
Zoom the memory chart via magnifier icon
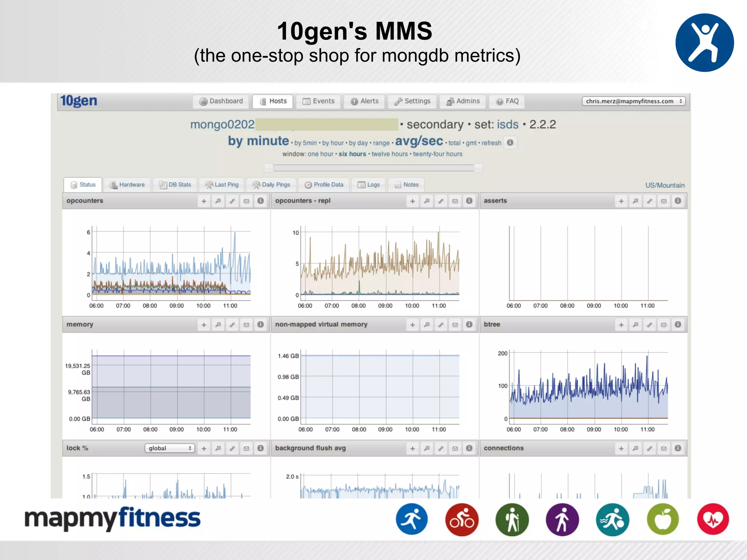point(218,324)
